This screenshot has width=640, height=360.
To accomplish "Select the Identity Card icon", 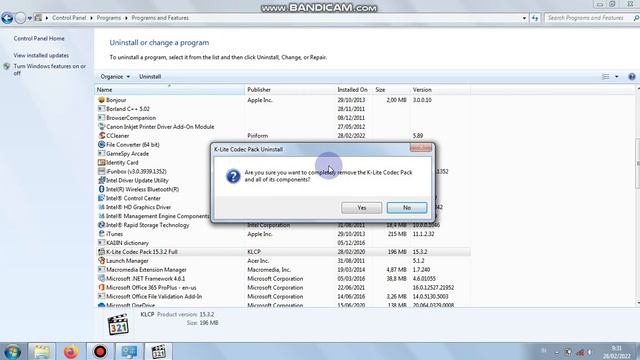I will point(101,162).
